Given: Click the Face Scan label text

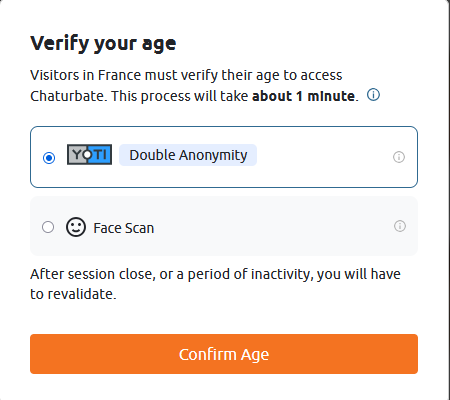Looking at the screenshot, I should [x=124, y=228].
